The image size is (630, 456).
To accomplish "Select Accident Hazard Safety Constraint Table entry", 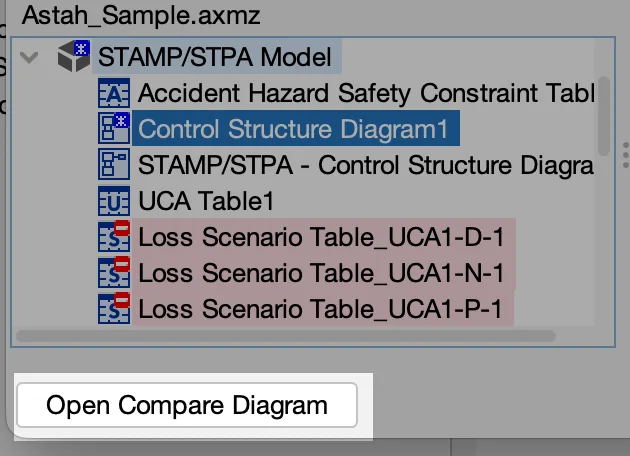I will tap(366, 93).
